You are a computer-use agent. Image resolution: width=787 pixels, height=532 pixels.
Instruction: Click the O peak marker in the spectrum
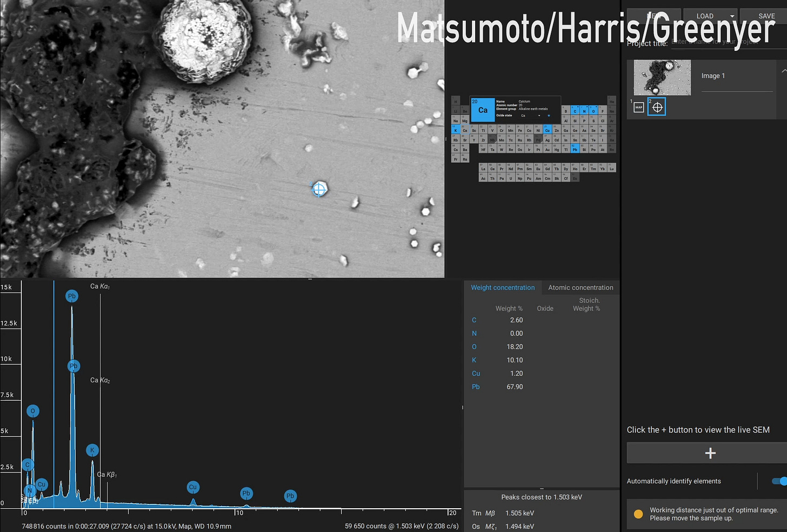click(33, 411)
